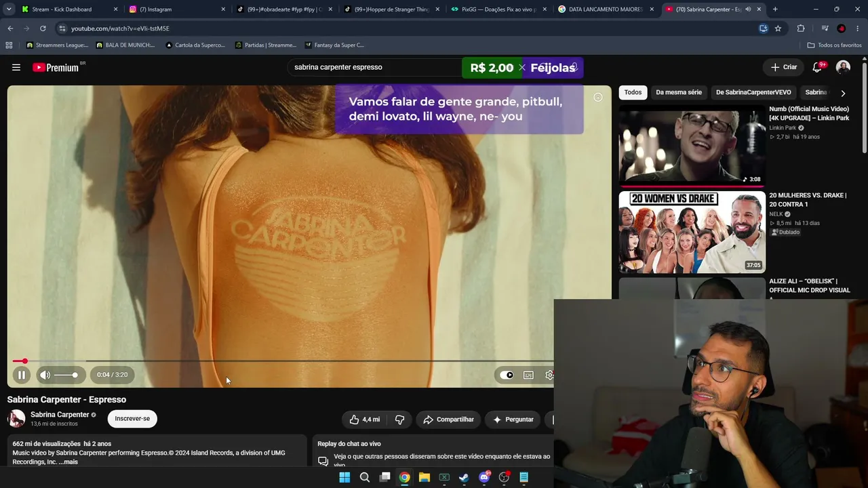The image size is (868, 488).
Task: Open the Criar create button
Action: pyautogui.click(x=784, y=67)
